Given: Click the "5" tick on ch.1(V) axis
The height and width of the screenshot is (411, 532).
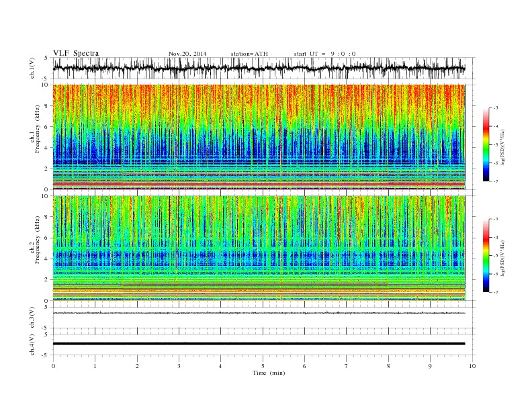Looking at the screenshot, I should (x=46, y=58).
